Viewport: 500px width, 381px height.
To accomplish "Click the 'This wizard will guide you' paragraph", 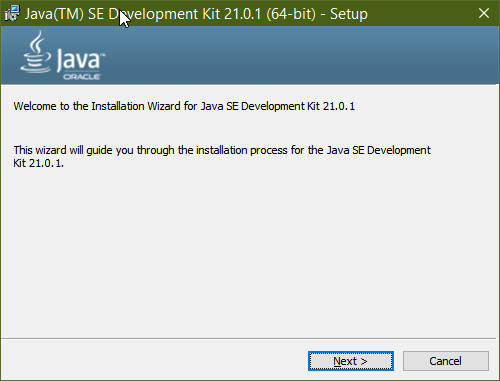I will 222,156.
